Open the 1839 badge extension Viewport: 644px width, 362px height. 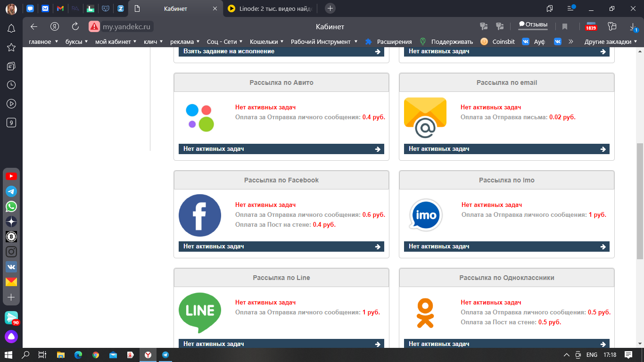(x=591, y=26)
